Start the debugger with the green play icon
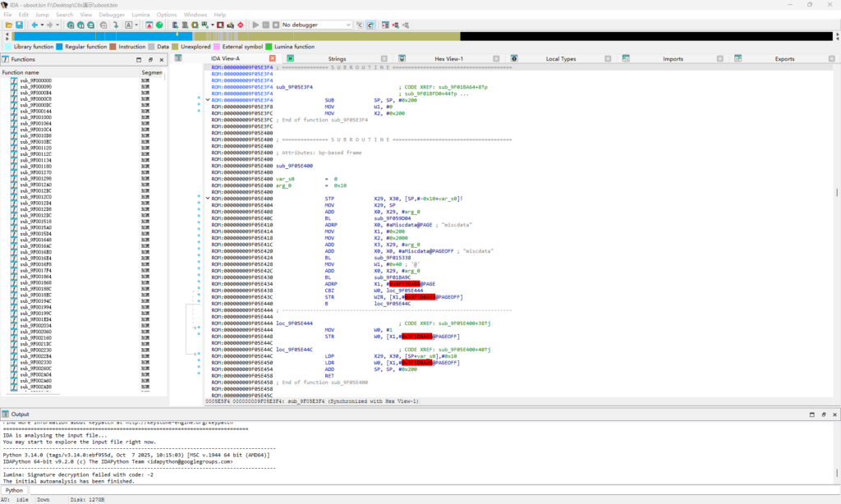Viewport: 841px width, 504px height. 256,25
